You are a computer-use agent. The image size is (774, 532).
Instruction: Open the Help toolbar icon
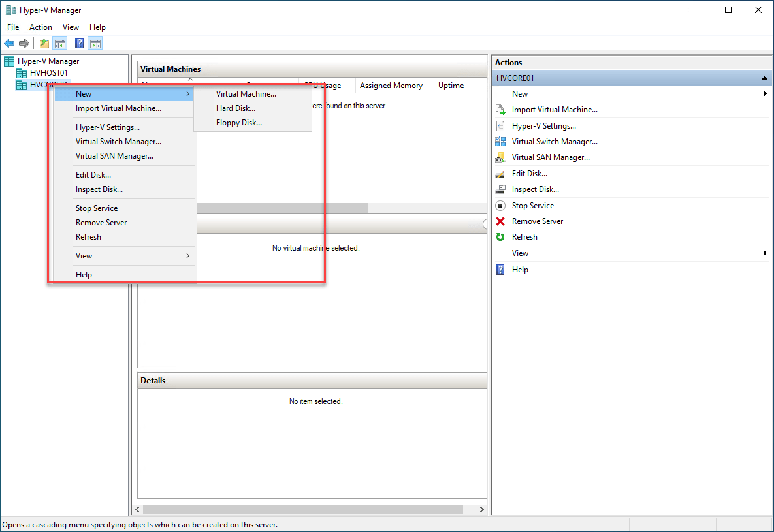80,44
